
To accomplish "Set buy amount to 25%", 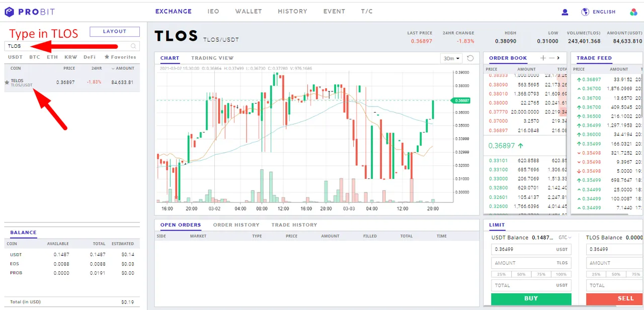I will [501, 274].
